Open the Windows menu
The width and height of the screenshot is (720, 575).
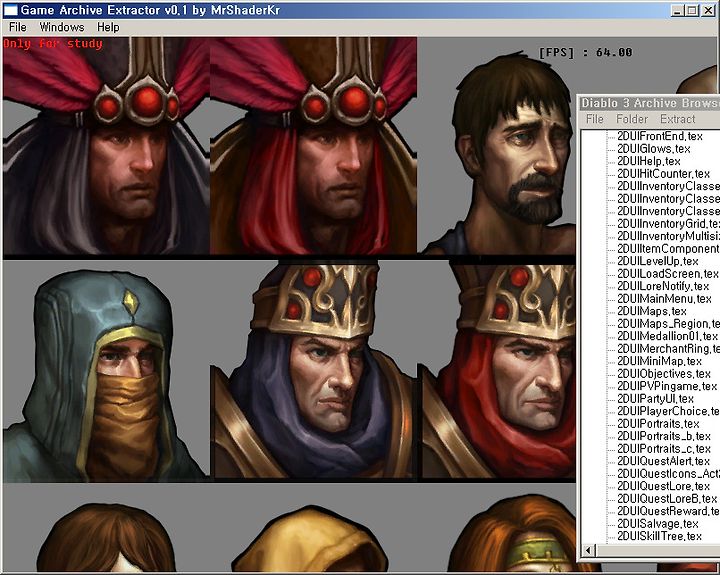(62, 27)
